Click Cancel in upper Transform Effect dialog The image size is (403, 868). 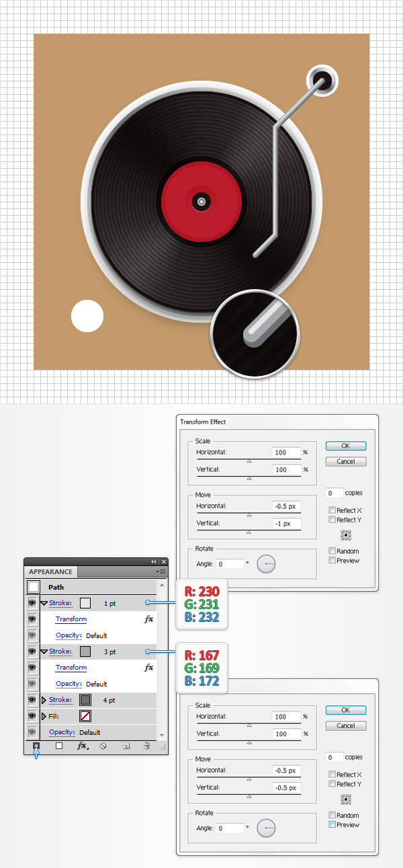tap(346, 462)
